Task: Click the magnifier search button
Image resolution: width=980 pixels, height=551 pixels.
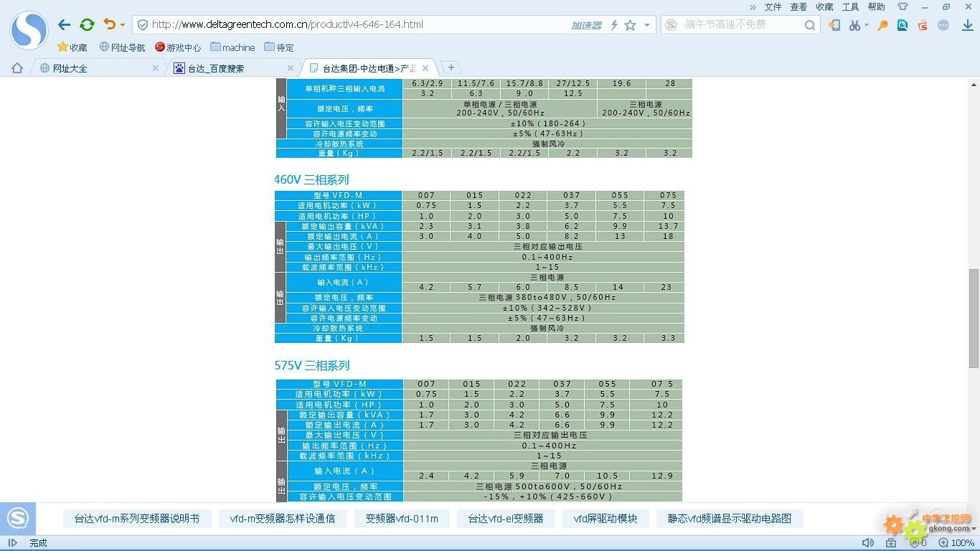Action: click(810, 25)
